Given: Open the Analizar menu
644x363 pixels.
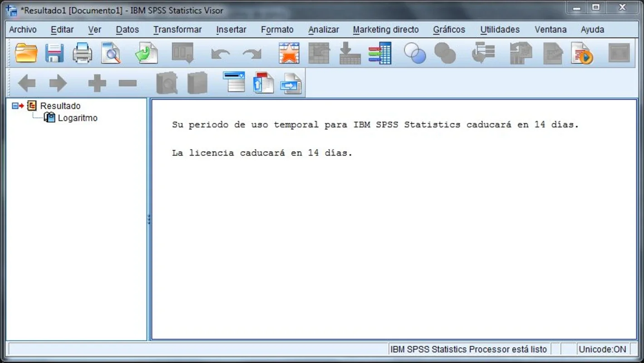Looking at the screenshot, I should point(324,29).
